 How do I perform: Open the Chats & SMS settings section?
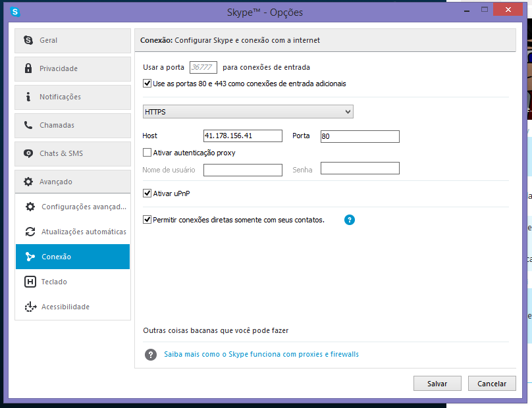pos(72,153)
